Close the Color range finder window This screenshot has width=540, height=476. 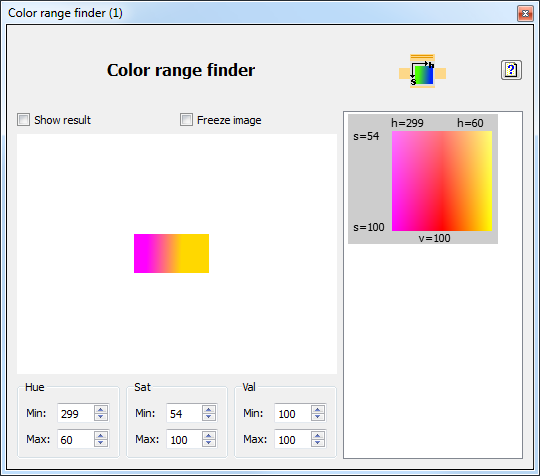tap(525, 13)
